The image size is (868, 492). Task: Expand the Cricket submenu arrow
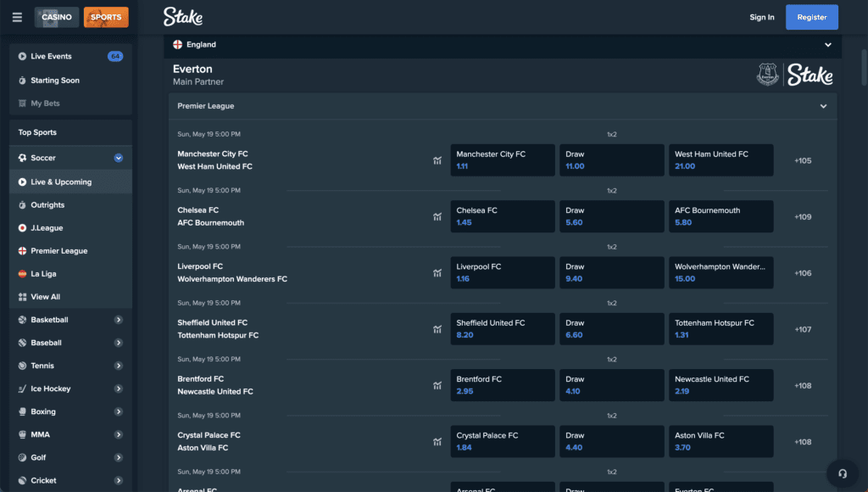click(x=119, y=480)
